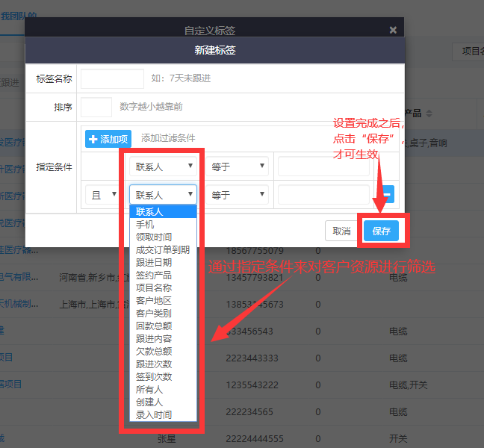Click the sort arrows beside the 产品 column header

[429, 113]
